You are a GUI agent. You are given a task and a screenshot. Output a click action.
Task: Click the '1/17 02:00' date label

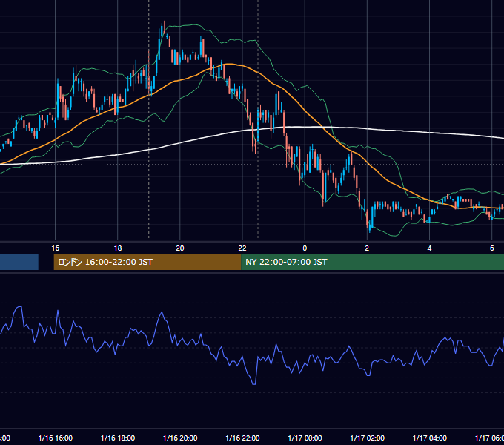coord(367,438)
